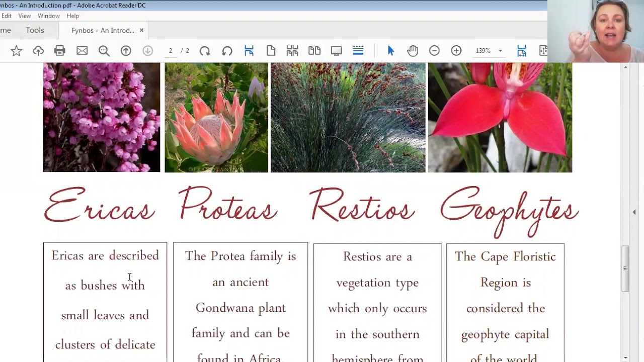644x362 pixels.
Task: Click the Ericas heading
Action: tap(99, 205)
